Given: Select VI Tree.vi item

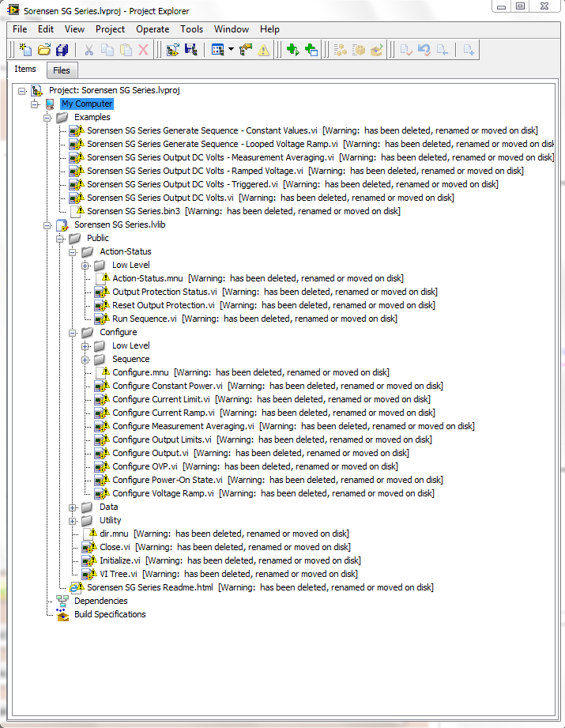Looking at the screenshot, I should [x=119, y=574].
